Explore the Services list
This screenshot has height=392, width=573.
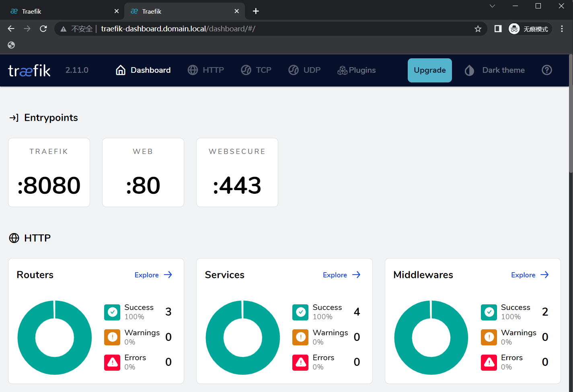pos(342,275)
